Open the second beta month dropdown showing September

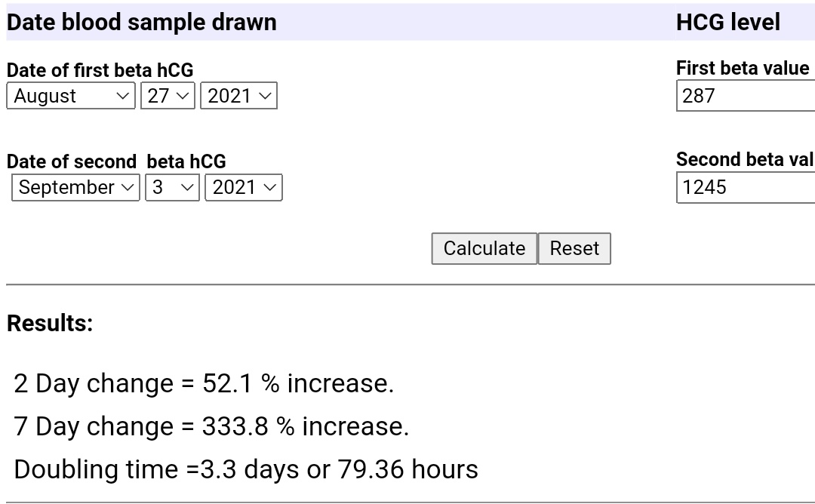(75, 187)
